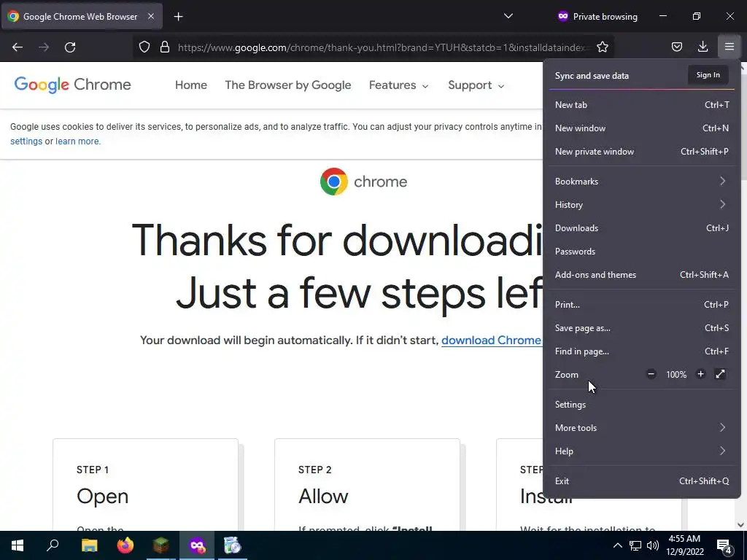Screen dimensions: 747x560
Task: View site security padlock info
Action: [165, 47]
